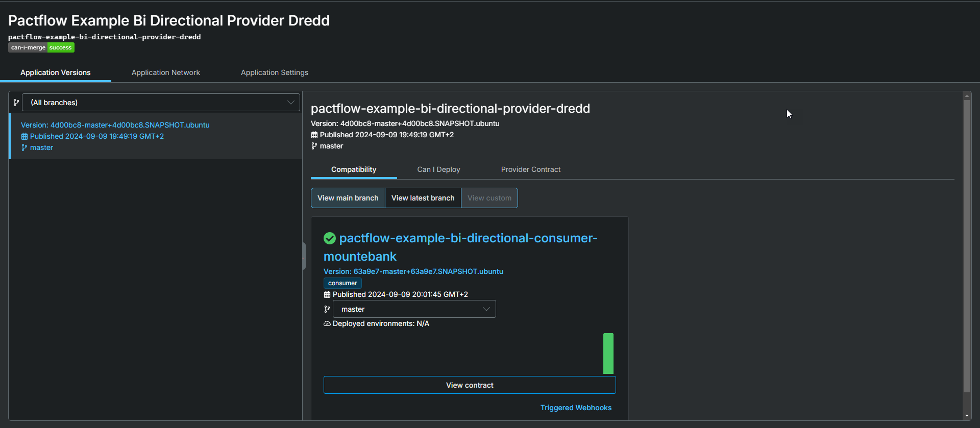Click pactflow-example-bi-directional-provider-dredd slug under title
This screenshot has height=428, width=980.
click(104, 37)
